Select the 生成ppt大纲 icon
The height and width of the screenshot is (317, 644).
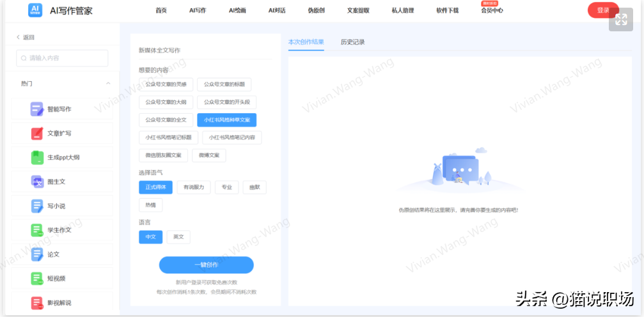[x=37, y=157]
